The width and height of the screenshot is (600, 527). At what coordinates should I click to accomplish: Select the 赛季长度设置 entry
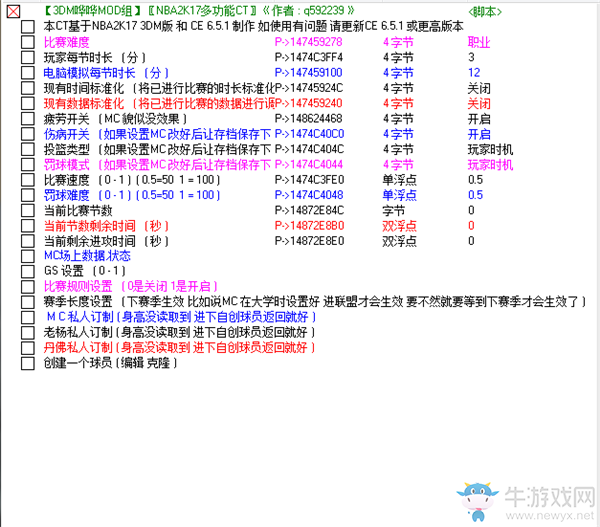pos(315,302)
